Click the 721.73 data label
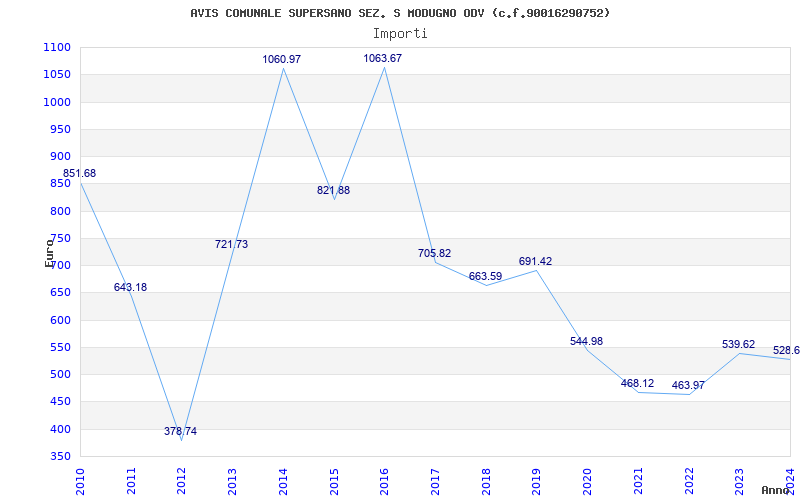This screenshot has height=500, width=800. (231, 244)
